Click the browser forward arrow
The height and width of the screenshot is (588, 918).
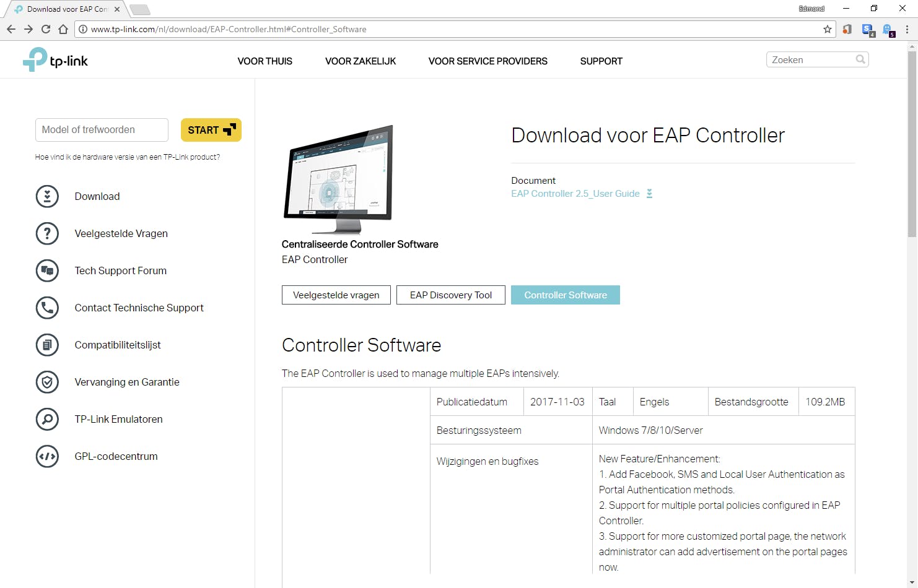pyautogui.click(x=28, y=29)
